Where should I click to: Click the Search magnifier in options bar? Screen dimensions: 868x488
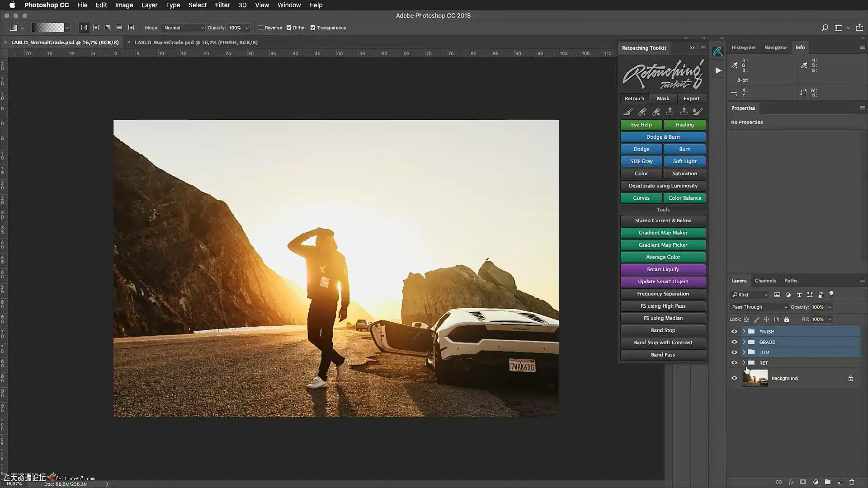[x=825, y=28]
